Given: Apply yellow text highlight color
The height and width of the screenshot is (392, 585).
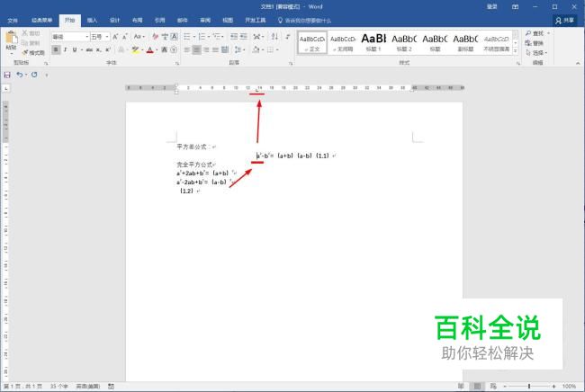Looking at the screenshot, I should pos(135,49).
